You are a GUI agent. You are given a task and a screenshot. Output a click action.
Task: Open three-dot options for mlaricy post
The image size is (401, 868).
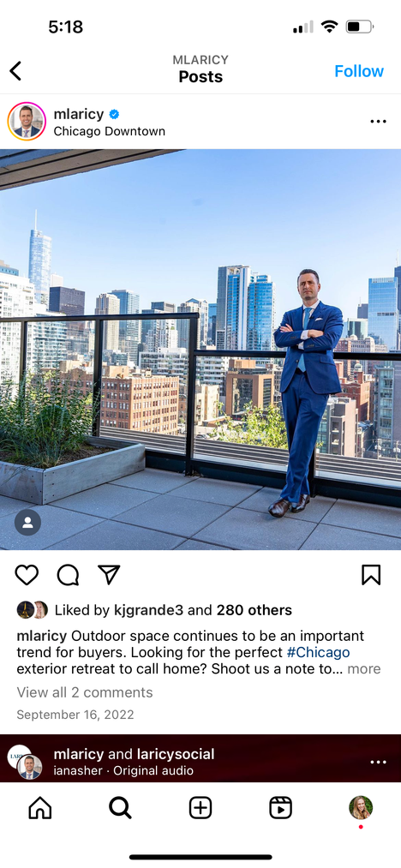coord(378,121)
